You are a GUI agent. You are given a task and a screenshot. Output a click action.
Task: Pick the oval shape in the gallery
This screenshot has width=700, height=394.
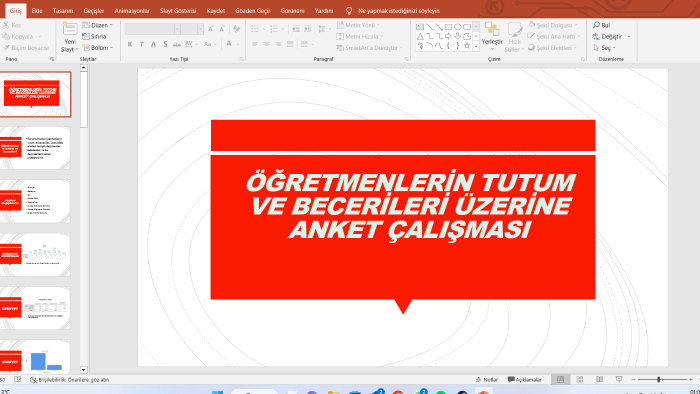pos(458,27)
